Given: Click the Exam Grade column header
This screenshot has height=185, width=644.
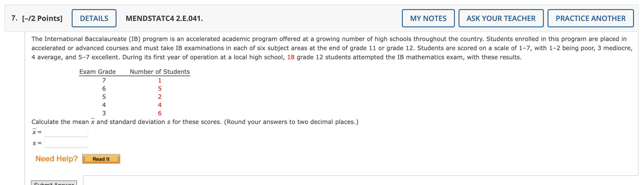Looking at the screenshot, I should [97, 72].
